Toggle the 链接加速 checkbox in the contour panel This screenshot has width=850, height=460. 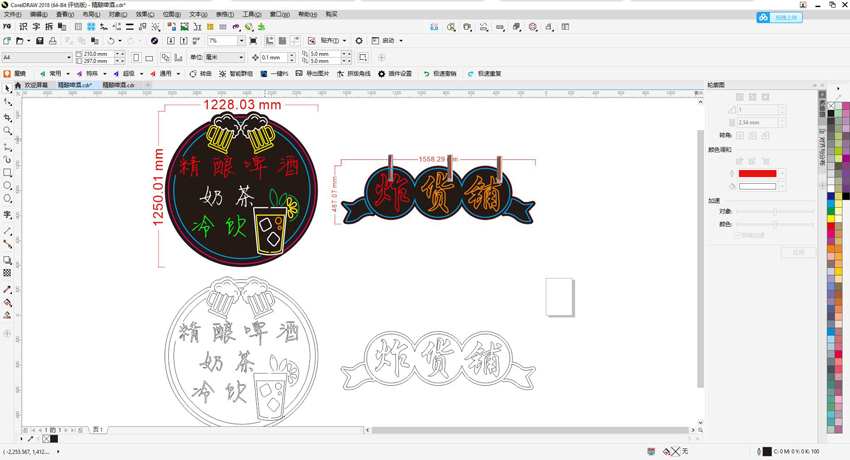(x=737, y=235)
